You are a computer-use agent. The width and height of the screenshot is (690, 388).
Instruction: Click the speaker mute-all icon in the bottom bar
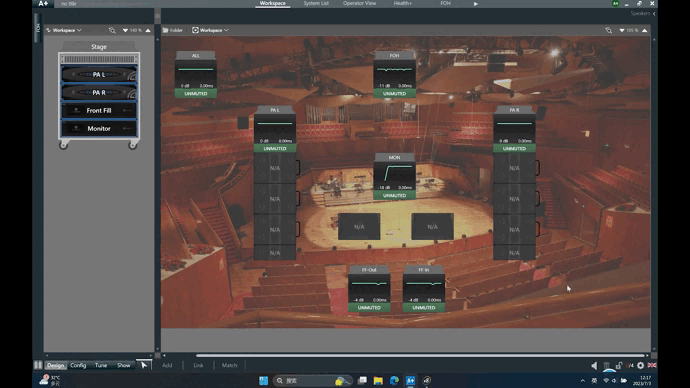[595, 365]
